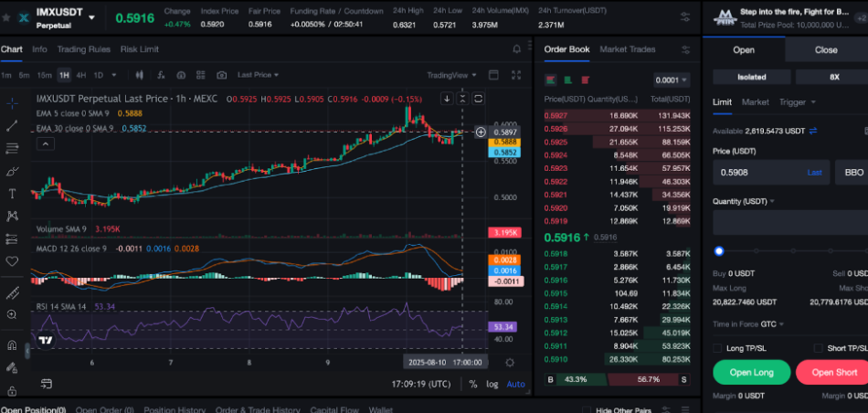Take a chart snapshot with camera icon
Image resolution: width=868 pixels, height=413 pixels.
click(221, 75)
